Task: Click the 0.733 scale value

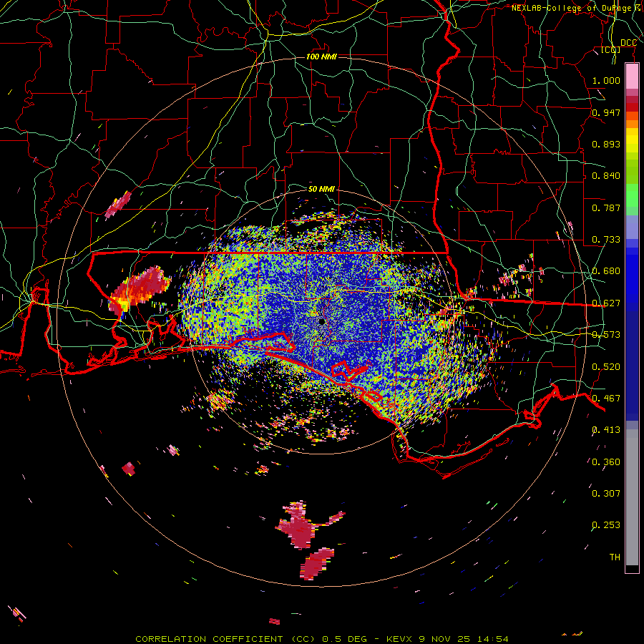Action: pos(606,240)
